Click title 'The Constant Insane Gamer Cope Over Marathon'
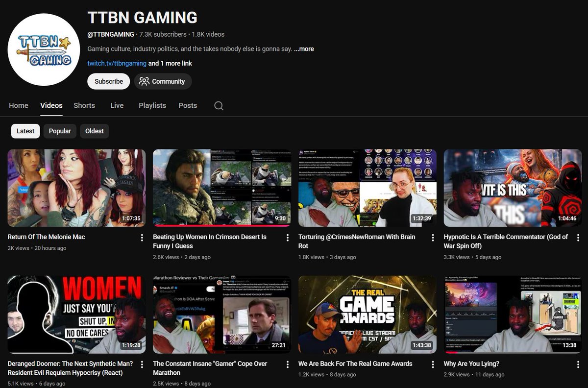 [x=210, y=368]
